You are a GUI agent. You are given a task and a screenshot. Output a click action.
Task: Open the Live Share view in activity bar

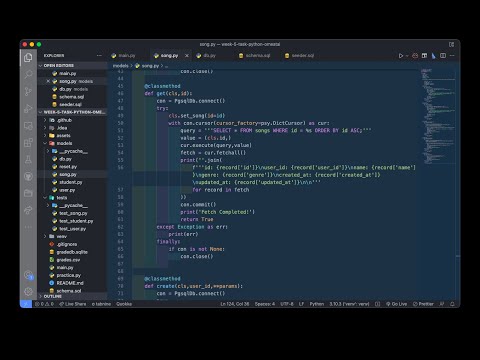[x=28, y=210]
